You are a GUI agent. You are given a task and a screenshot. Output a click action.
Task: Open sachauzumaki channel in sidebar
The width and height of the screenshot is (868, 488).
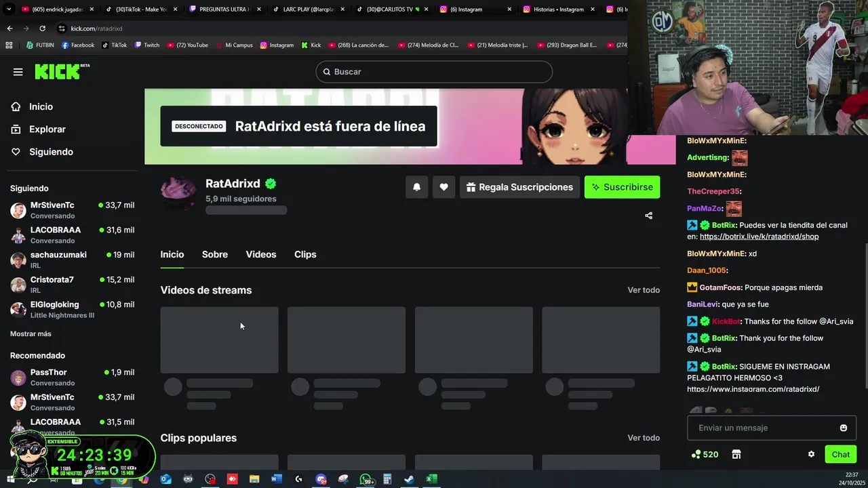coord(72,260)
